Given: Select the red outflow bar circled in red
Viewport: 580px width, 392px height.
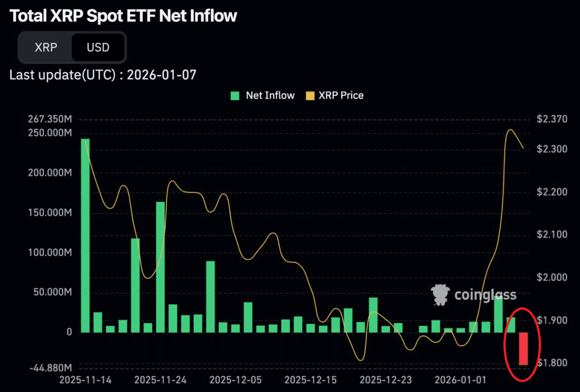Looking at the screenshot, I should (x=524, y=348).
